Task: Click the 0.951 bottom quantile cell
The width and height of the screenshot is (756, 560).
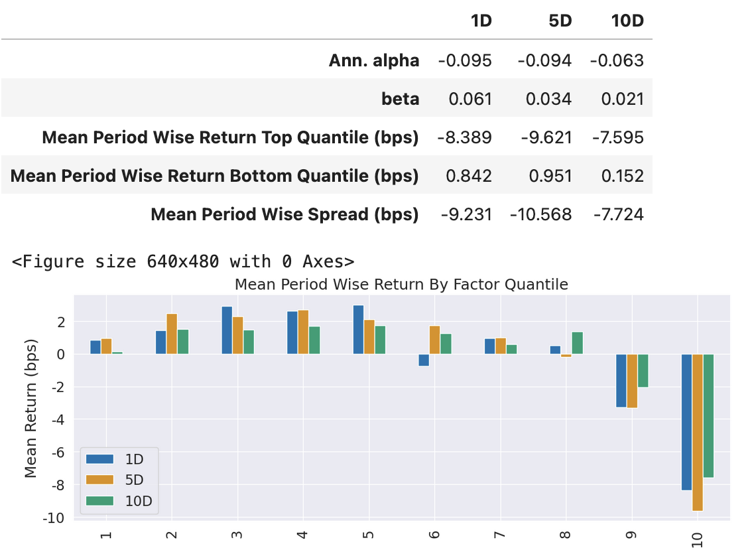Action: tap(548, 176)
